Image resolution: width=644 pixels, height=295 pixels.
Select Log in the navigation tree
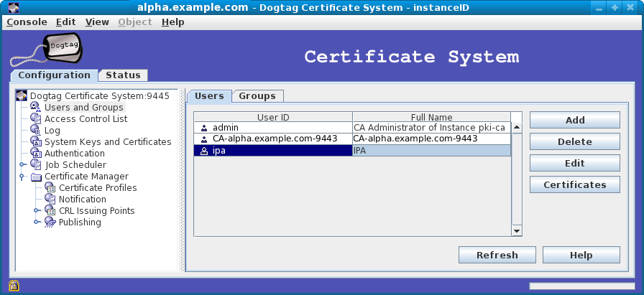coord(52,131)
